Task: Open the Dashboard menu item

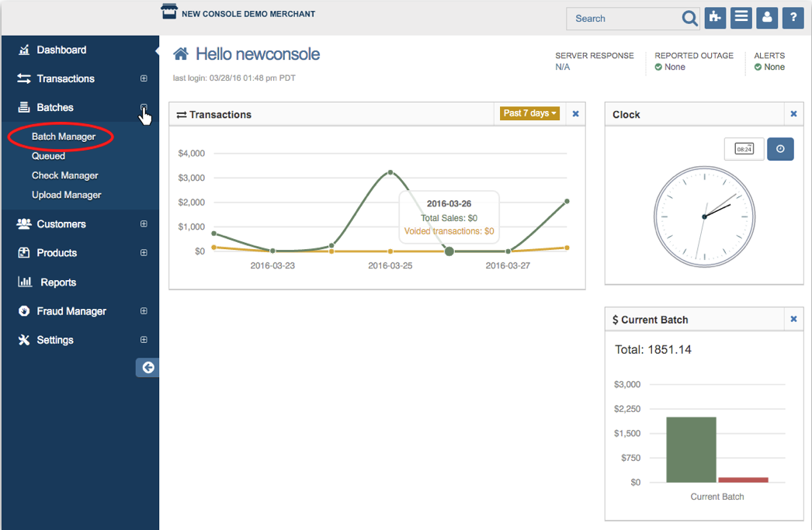Action: 60,50
